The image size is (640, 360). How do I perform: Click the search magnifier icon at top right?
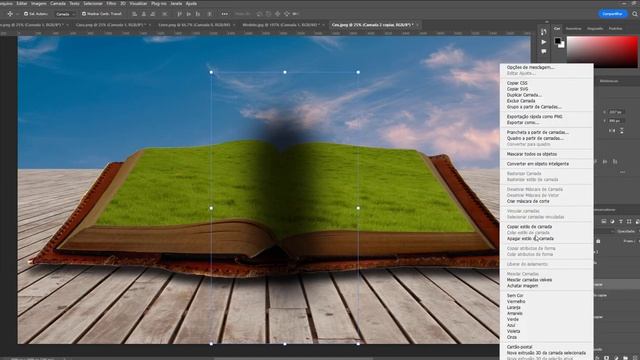pyautogui.click(x=635, y=14)
